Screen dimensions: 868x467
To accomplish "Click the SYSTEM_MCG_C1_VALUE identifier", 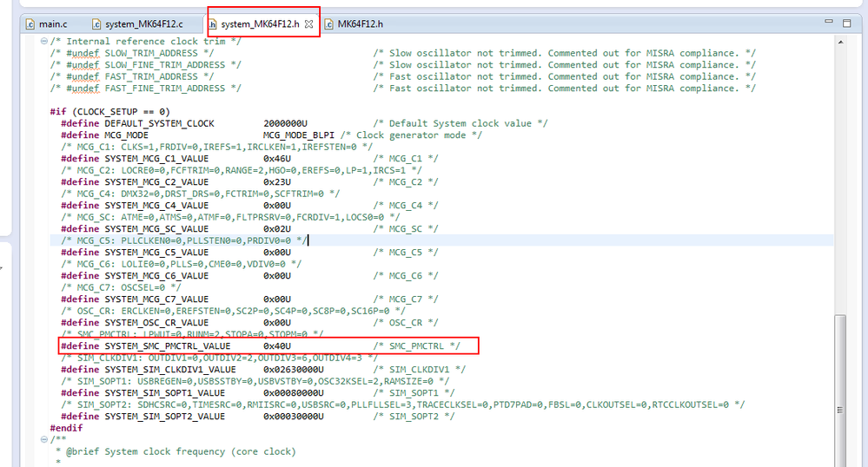I will coord(156,158).
